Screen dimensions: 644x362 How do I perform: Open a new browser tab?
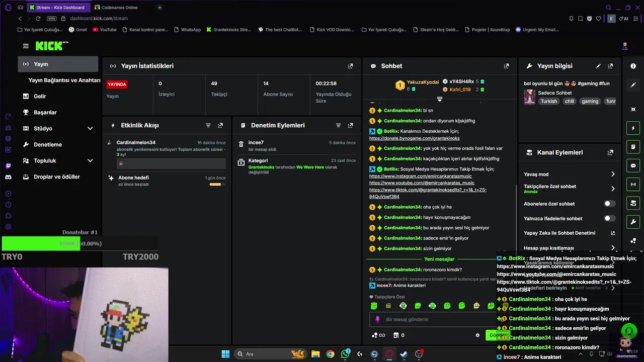(159, 8)
